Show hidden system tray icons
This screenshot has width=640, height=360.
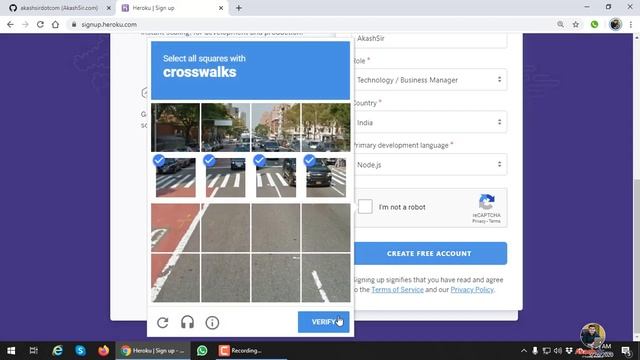524,351
